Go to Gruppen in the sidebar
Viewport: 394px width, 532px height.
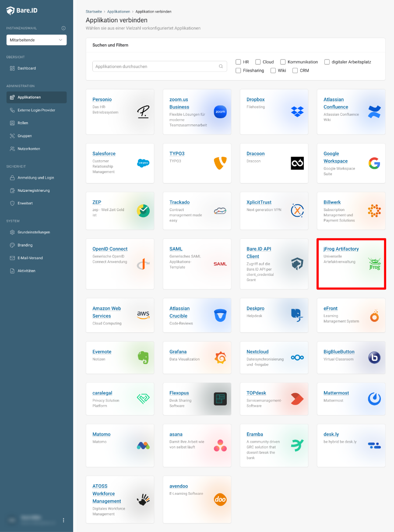point(36,136)
